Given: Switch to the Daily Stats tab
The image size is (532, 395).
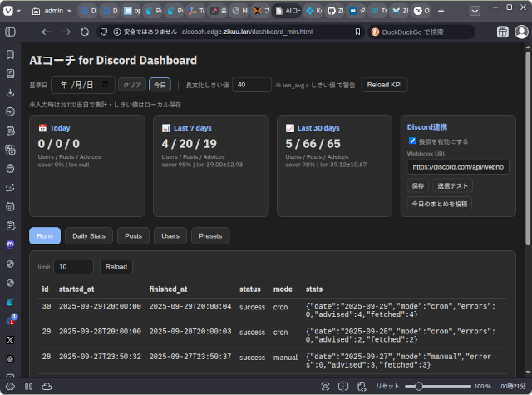Looking at the screenshot, I should coord(89,236).
